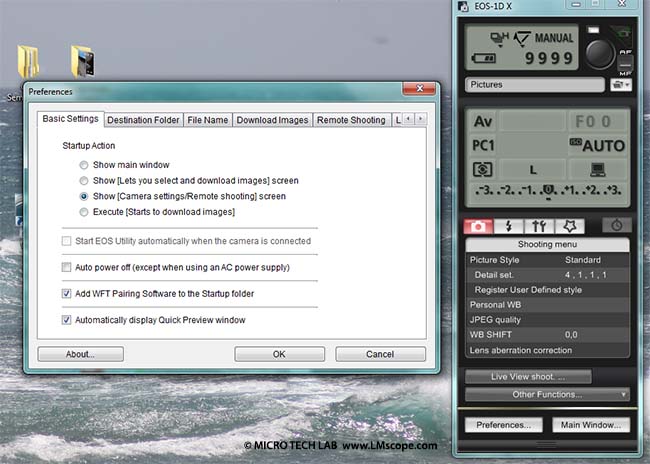650x464 pixels.
Task: Select the flash settings lightning icon
Action: (510, 226)
